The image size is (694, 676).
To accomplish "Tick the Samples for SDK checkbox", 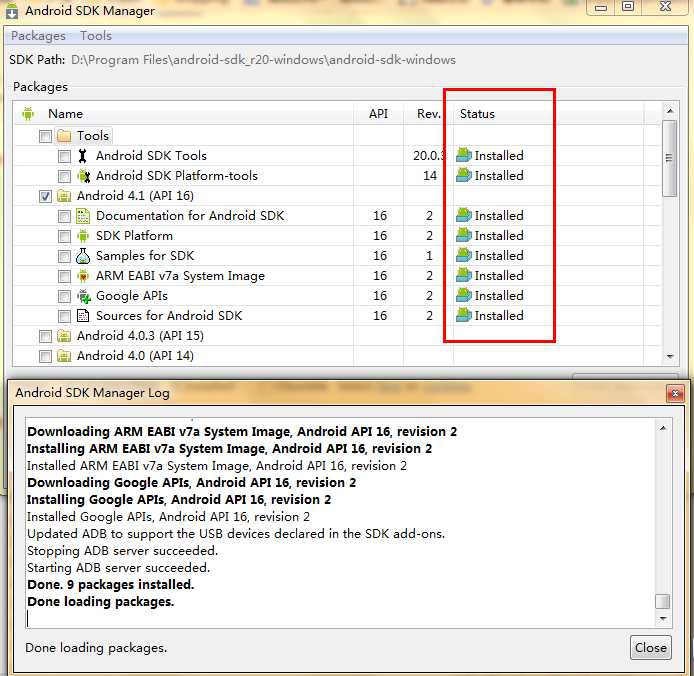I will point(64,256).
